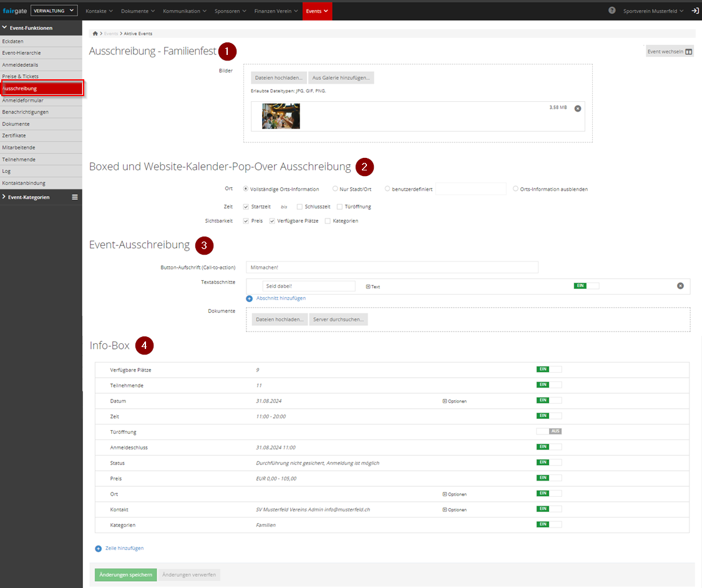
Task: Click the home icon in breadcrumb
Action: point(95,34)
